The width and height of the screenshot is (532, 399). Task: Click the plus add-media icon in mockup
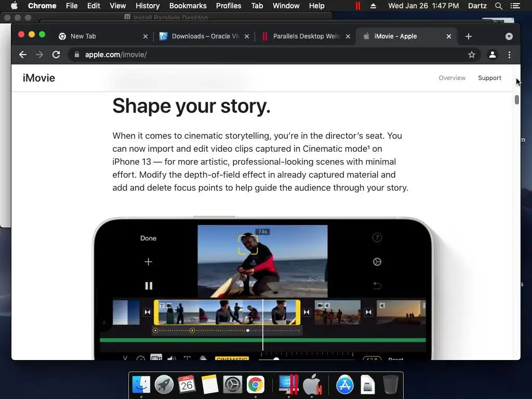click(x=148, y=262)
